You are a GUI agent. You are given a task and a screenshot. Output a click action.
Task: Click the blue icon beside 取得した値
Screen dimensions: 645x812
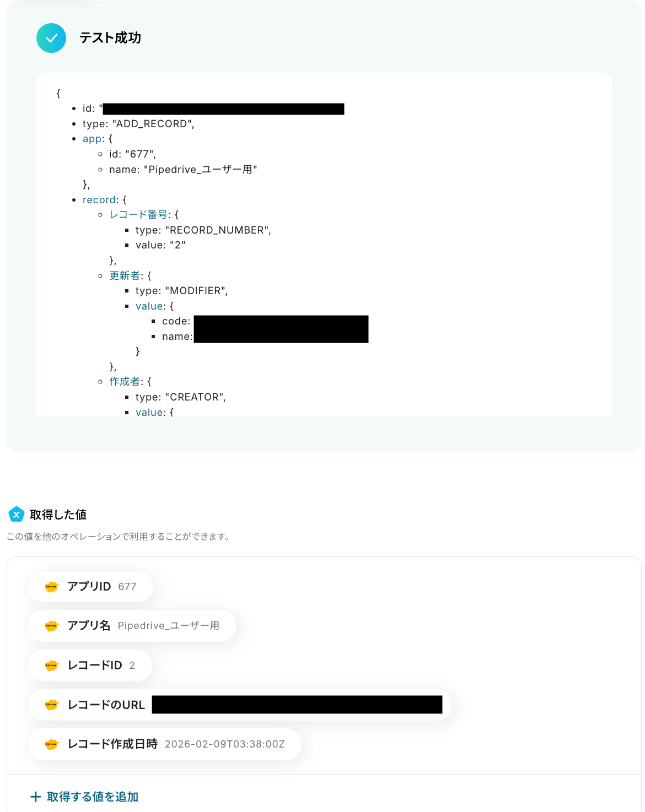click(x=17, y=515)
